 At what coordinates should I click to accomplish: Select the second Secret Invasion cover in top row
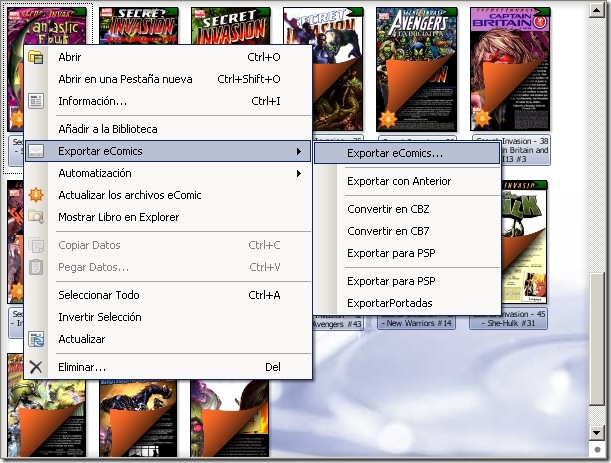coord(139,26)
